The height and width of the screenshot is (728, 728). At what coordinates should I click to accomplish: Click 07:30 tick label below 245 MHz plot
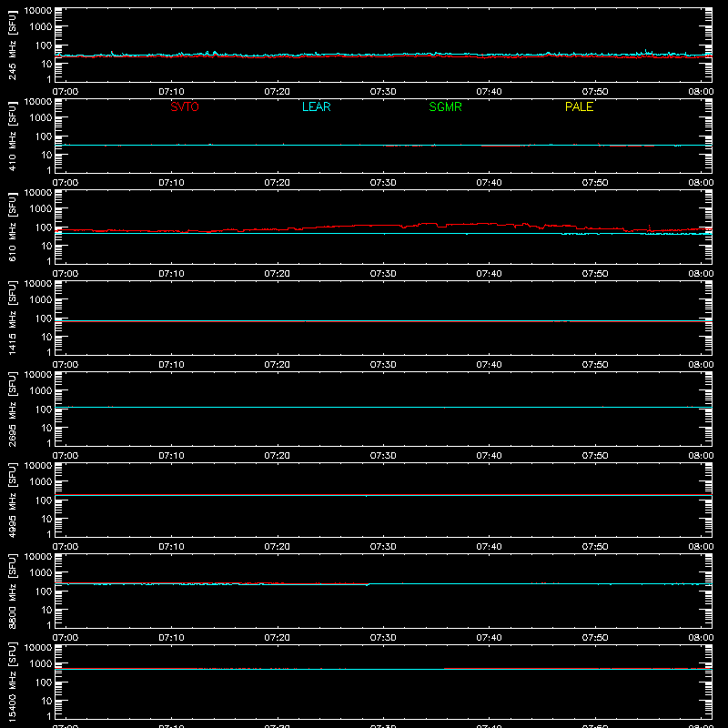(x=383, y=92)
